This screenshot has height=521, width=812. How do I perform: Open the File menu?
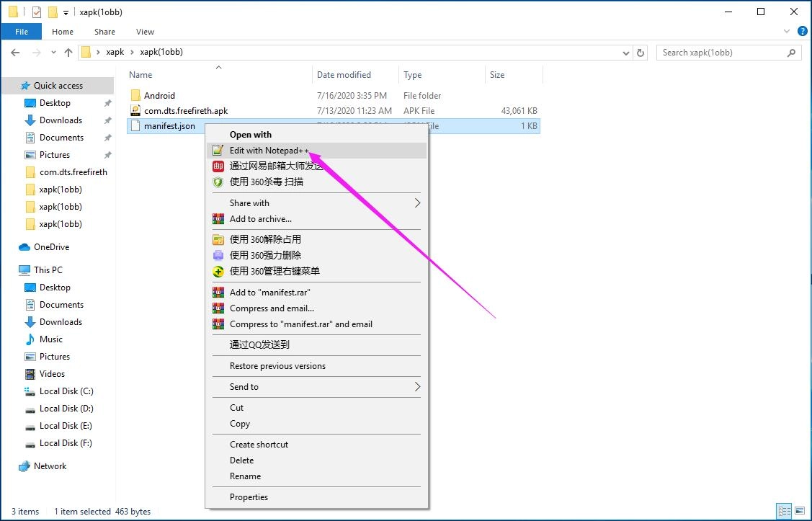click(21, 32)
